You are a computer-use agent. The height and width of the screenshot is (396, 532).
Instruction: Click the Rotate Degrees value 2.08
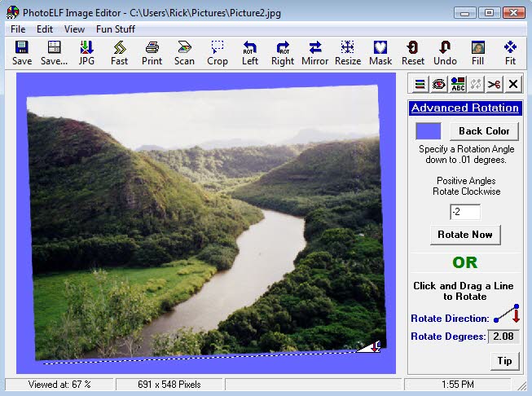503,337
